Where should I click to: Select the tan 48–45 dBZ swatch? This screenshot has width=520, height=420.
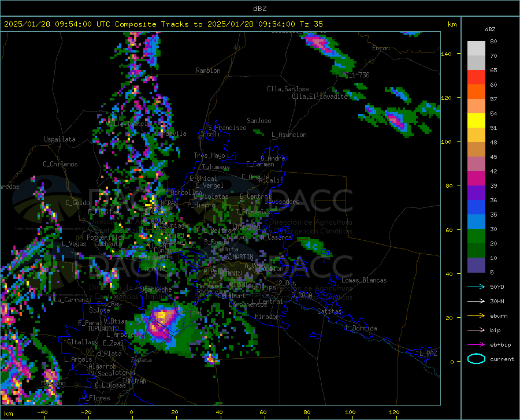point(476,150)
